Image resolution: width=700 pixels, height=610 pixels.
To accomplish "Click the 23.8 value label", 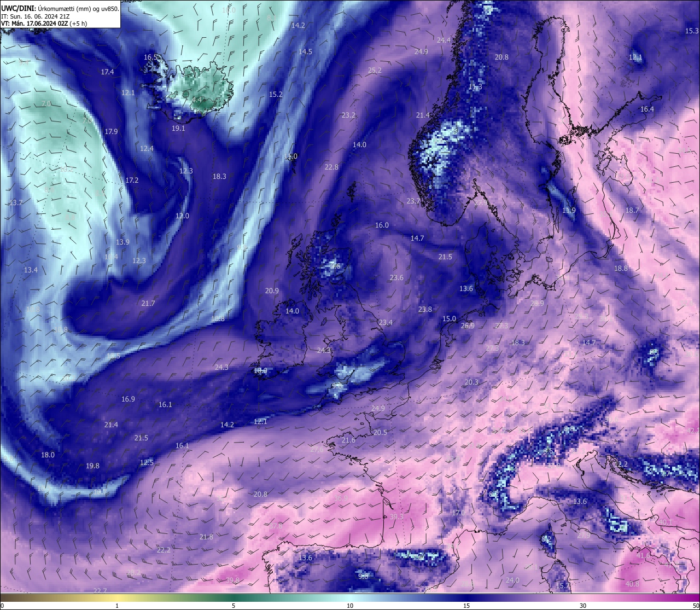I will pyautogui.click(x=425, y=309).
